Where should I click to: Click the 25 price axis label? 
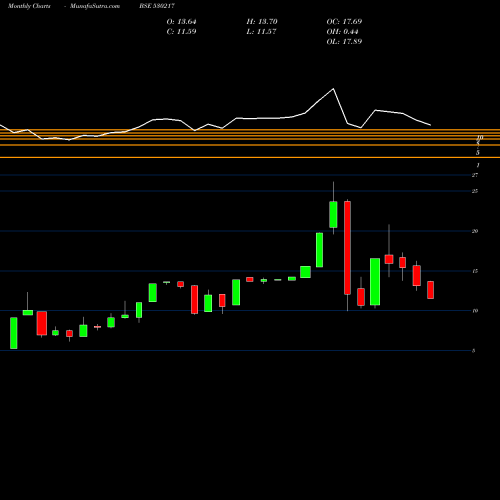click(475, 191)
